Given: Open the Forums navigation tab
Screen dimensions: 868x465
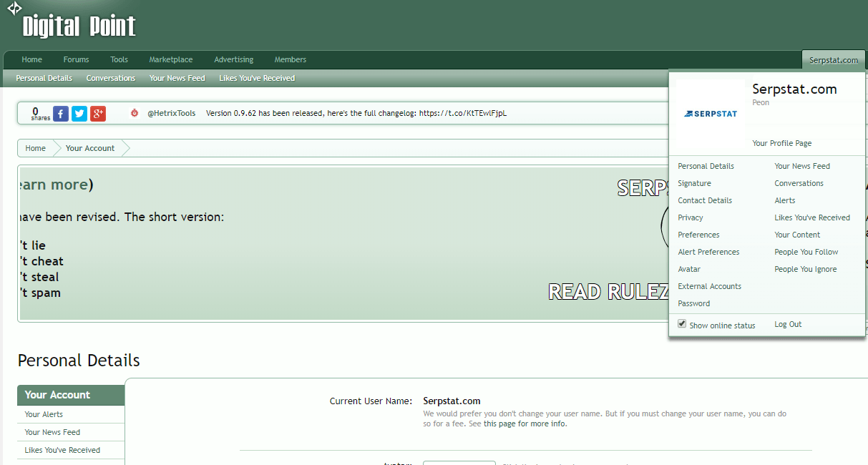Looking at the screenshot, I should [x=76, y=59].
